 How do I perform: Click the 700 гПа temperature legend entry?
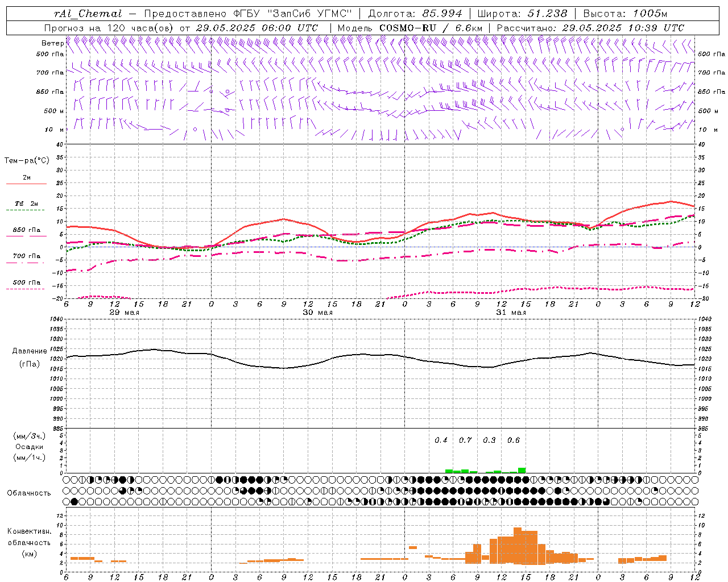click(27, 256)
